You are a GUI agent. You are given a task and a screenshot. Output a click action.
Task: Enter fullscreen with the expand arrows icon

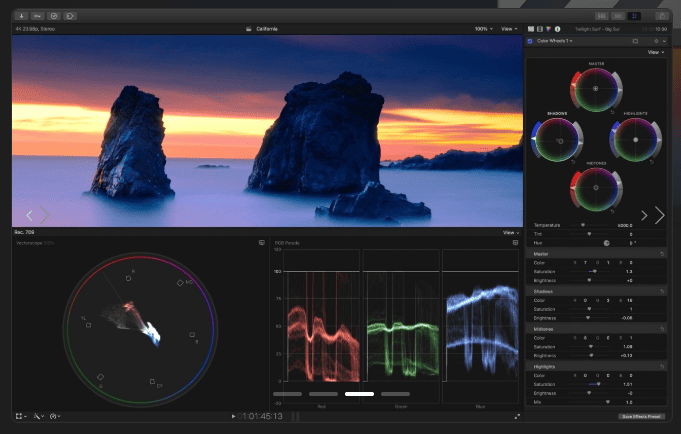(517, 417)
